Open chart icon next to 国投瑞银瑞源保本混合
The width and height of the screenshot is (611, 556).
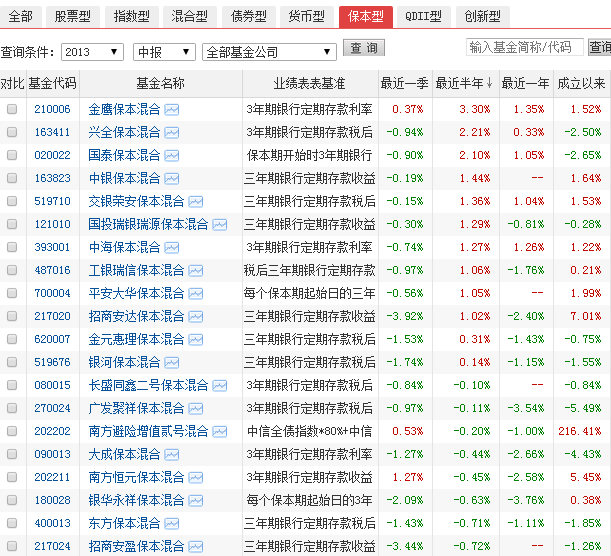coord(220,225)
